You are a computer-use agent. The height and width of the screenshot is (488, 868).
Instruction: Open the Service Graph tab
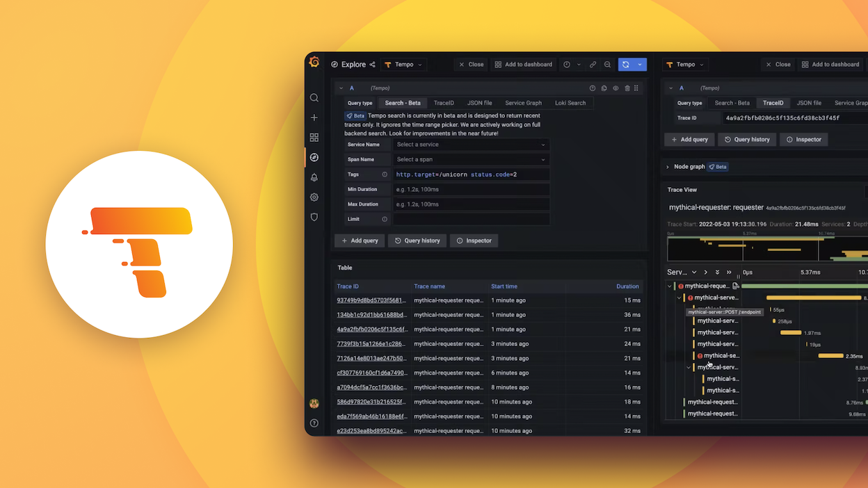523,103
